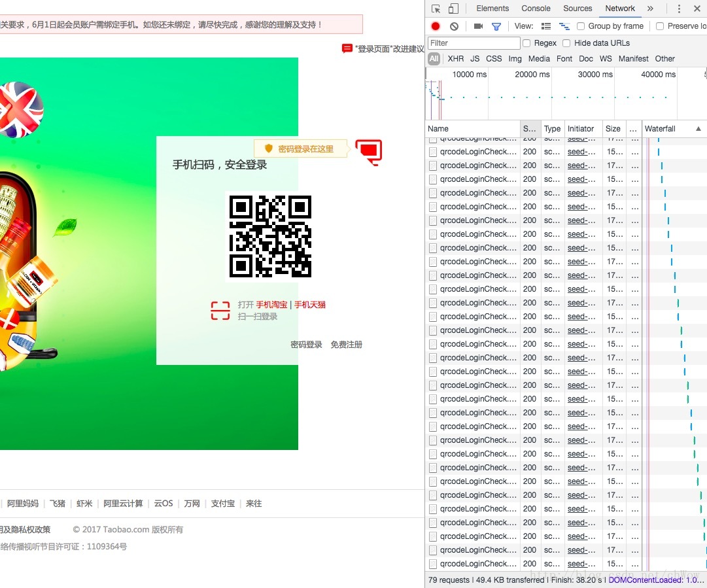Filter requests by WS
Viewport: 707px width, 588px height.
606,59
